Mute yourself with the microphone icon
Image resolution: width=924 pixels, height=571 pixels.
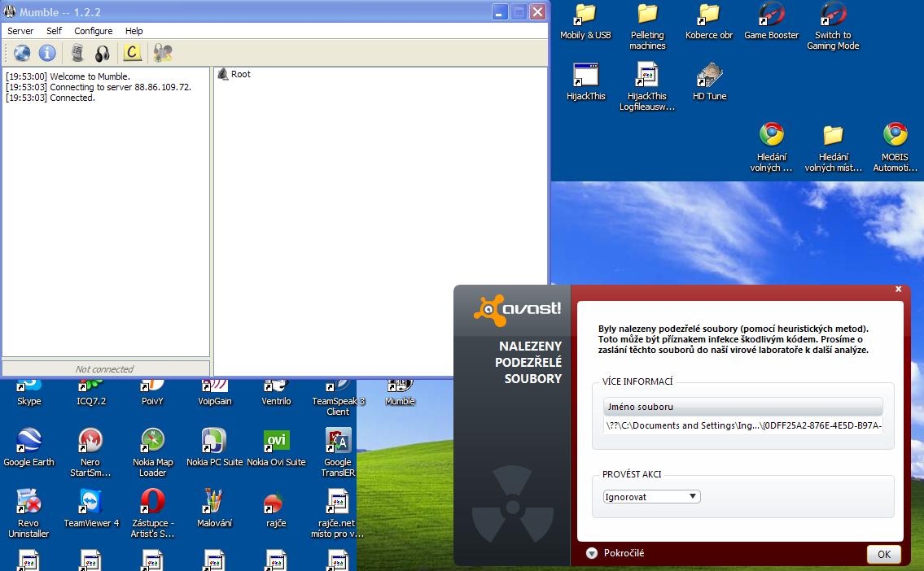pos(77,54)
